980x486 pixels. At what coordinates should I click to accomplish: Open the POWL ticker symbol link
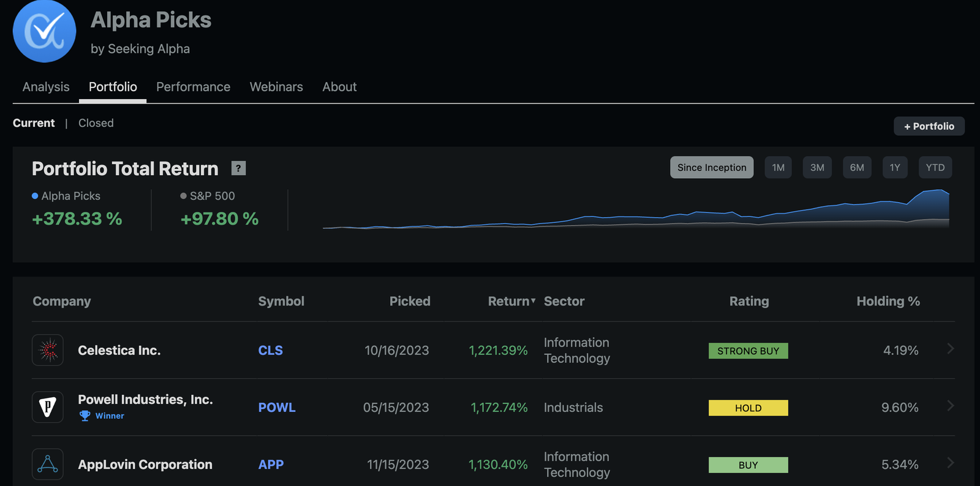tap(277, 407)
